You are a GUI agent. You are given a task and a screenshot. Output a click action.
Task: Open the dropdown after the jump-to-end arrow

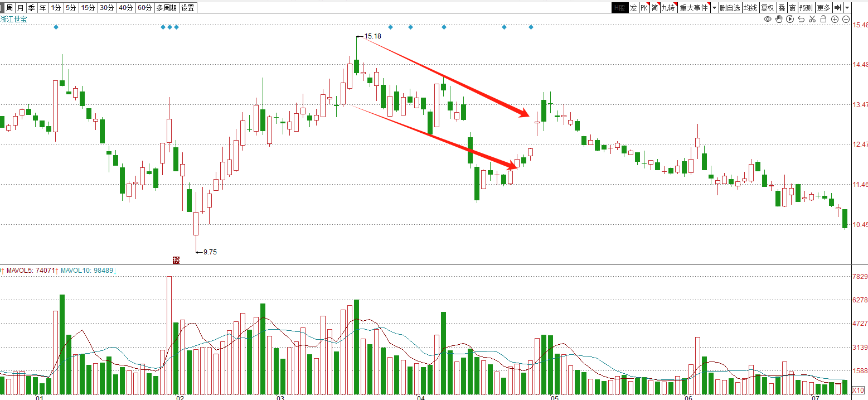click(847, 8)
